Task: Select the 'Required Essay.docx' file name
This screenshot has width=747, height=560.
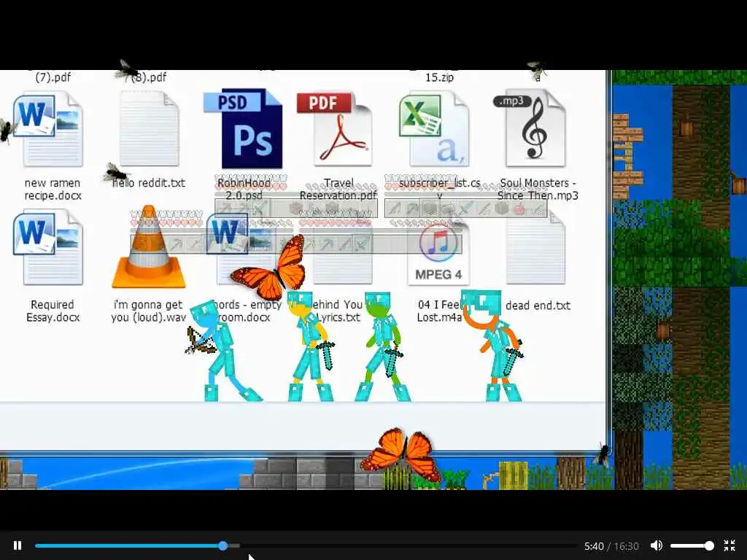Action: [53, 311]
